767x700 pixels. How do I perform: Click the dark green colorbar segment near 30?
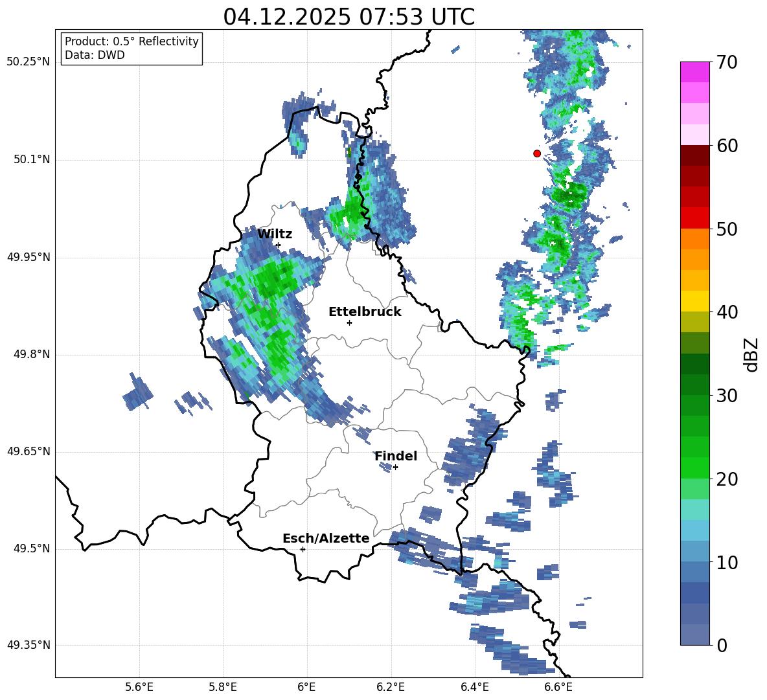point(694,385)
